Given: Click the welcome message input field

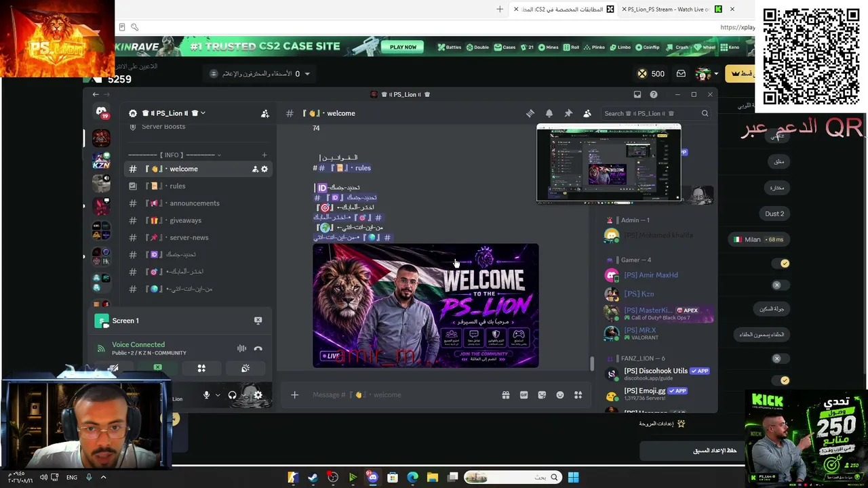Looking at the screenshot, I should [x=403, y=395].
